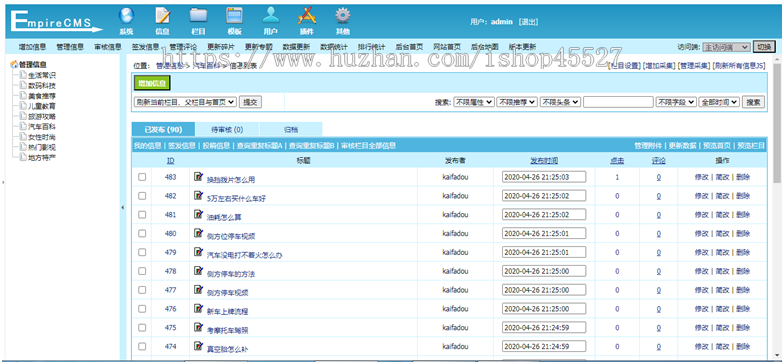Click the edit icon beside article 483
784x364 pixels.
(x=198, y=176)
